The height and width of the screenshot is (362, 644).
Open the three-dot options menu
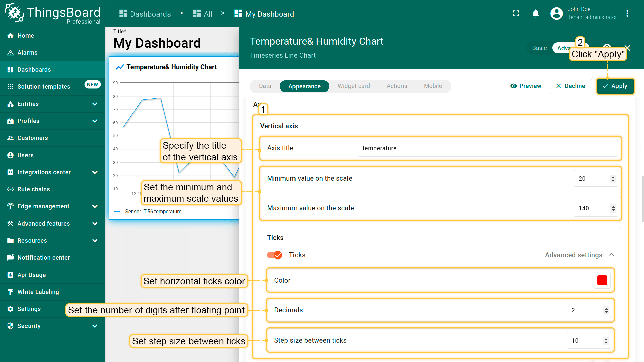tap(627, 13)
